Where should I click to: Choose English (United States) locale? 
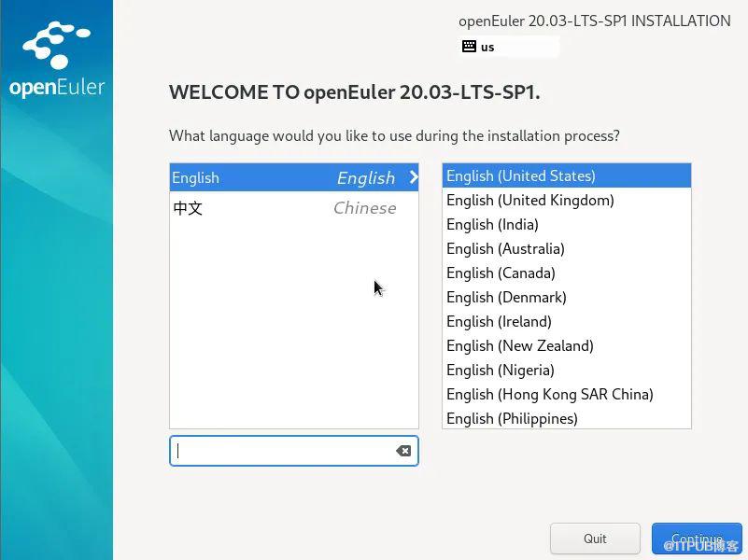[567, 175]
